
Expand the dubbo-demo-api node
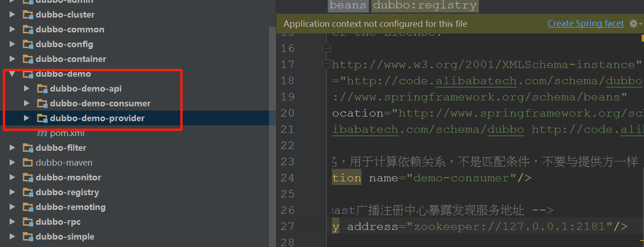coord(27,89)
